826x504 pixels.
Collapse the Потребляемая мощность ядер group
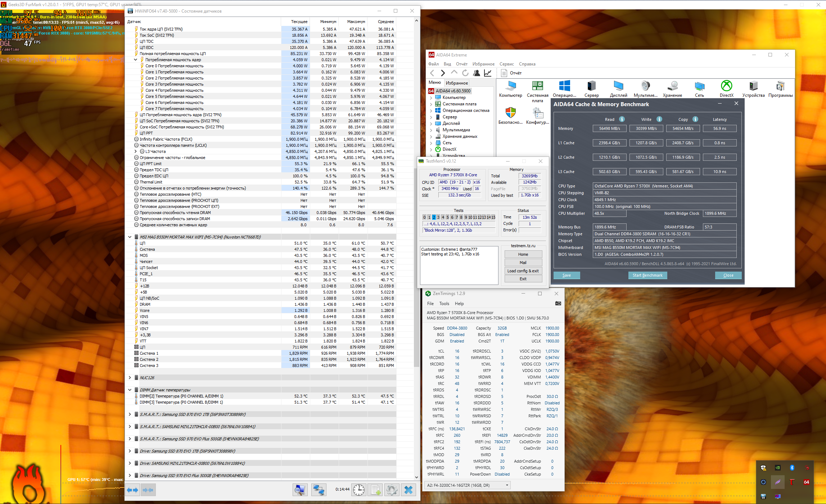[136, 60]
